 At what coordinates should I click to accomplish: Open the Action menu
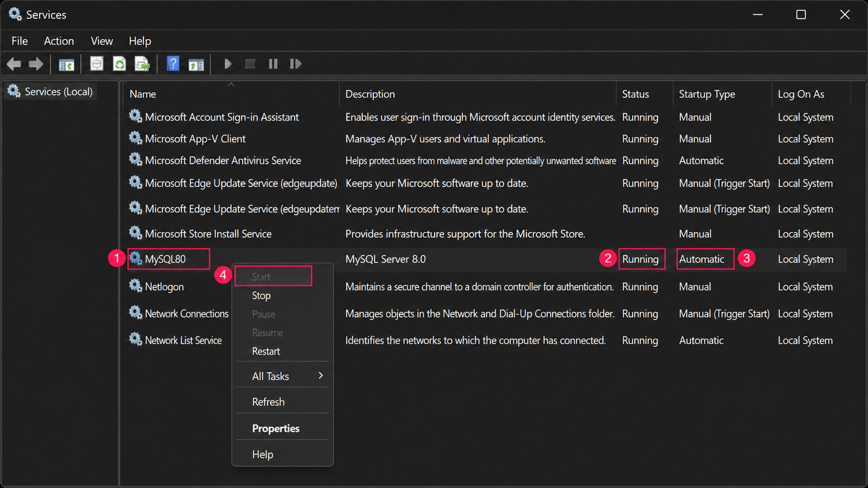tap(59, 41)
